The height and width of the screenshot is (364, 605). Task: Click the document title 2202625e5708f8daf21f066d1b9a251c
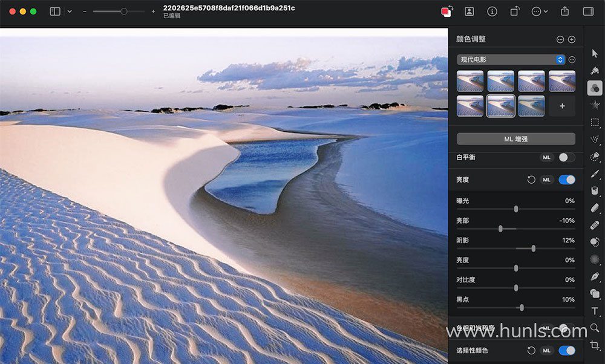point(229,8)
